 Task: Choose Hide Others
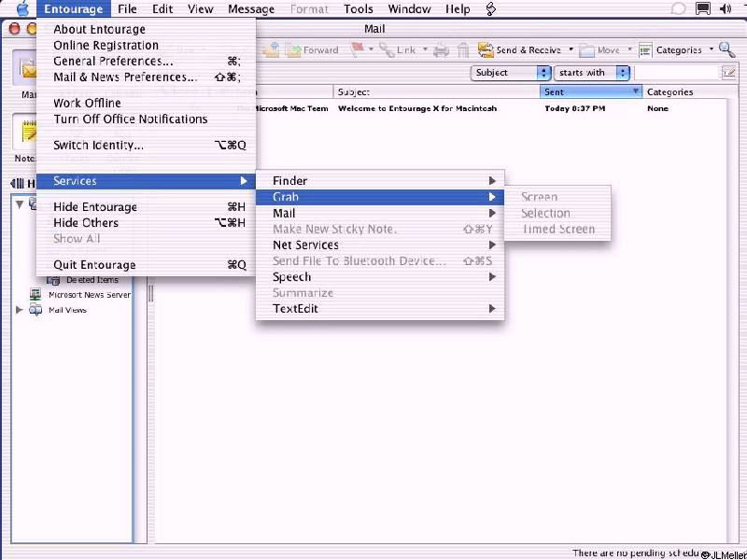click(x=147, y=223)
